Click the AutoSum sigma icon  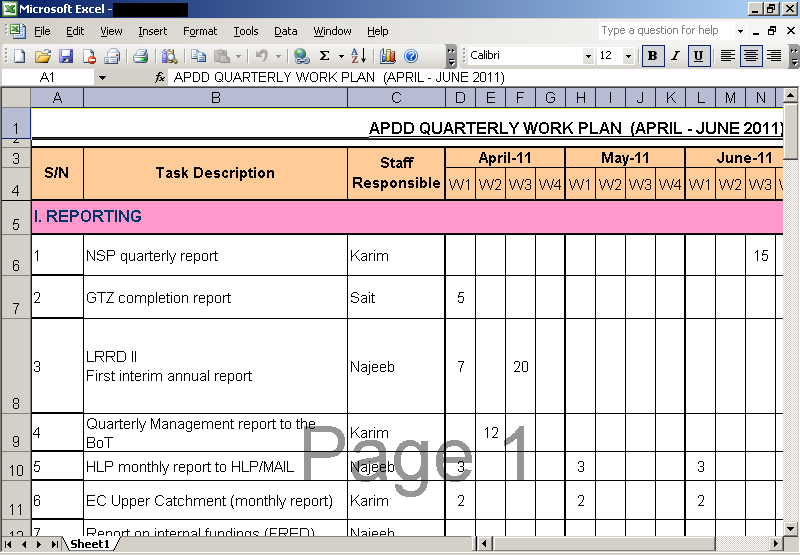325,56
